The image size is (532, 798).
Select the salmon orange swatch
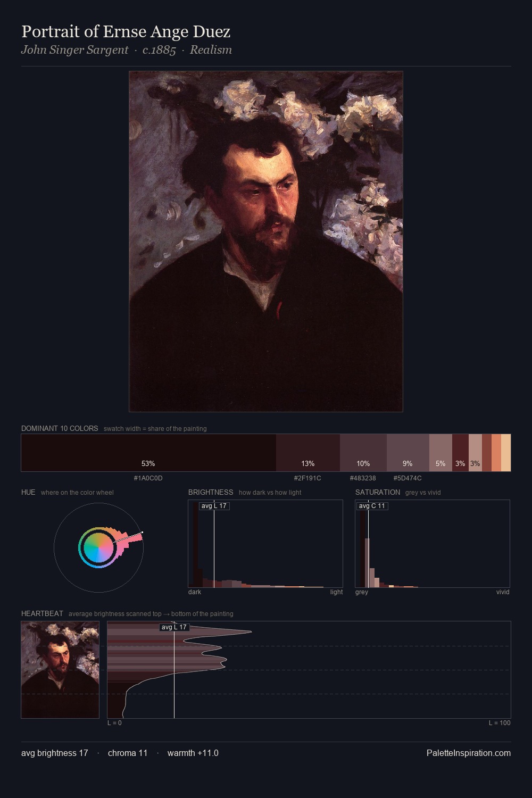point(496,453)
